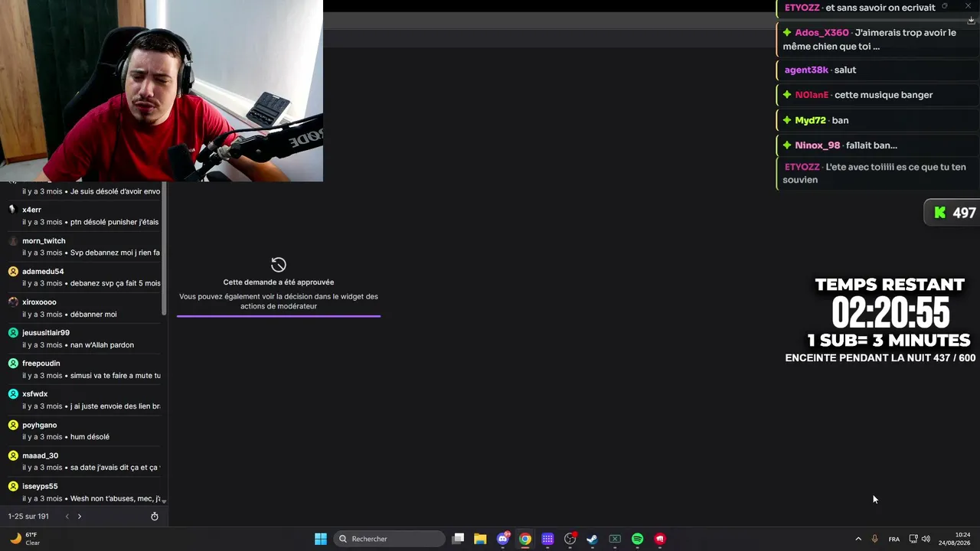Click the unban requests list scrollbar

(x=164, y=249)
